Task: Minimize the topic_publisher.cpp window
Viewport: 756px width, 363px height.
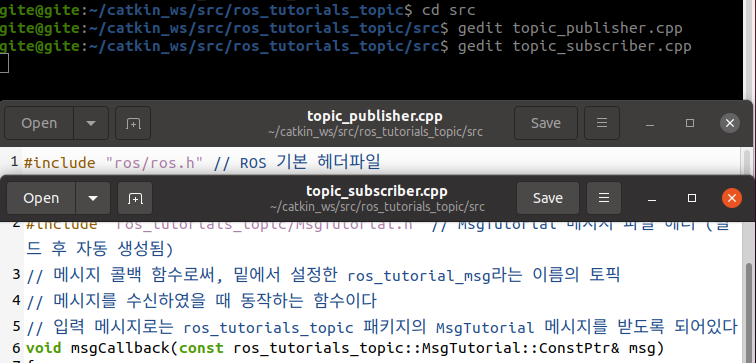Action: click(x=650, y=123)
